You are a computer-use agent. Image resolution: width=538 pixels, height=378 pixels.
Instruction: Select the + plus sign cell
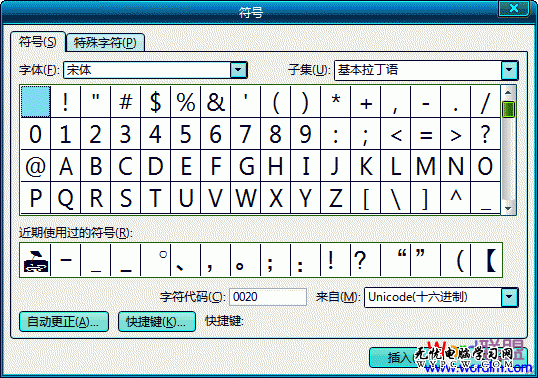(365, 102)
